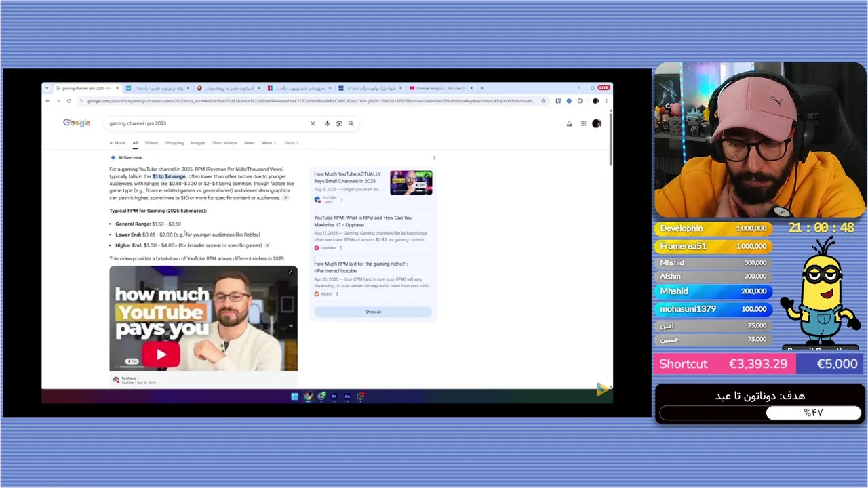Viewport: 868px width, 488px height.
Task: Click Fromerea51 donor row in overlay
Action: [713, 246]
